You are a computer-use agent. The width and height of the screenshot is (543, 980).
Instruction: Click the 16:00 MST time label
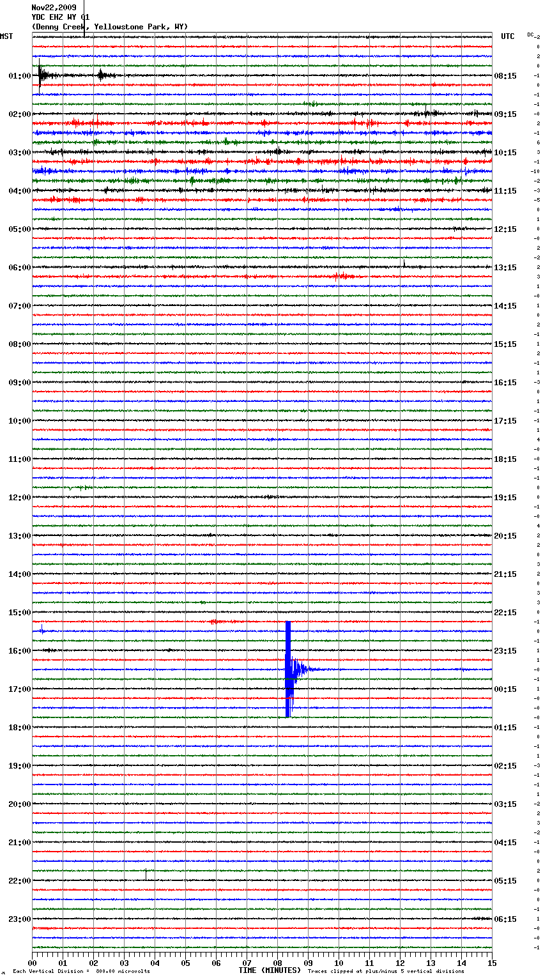19,651
